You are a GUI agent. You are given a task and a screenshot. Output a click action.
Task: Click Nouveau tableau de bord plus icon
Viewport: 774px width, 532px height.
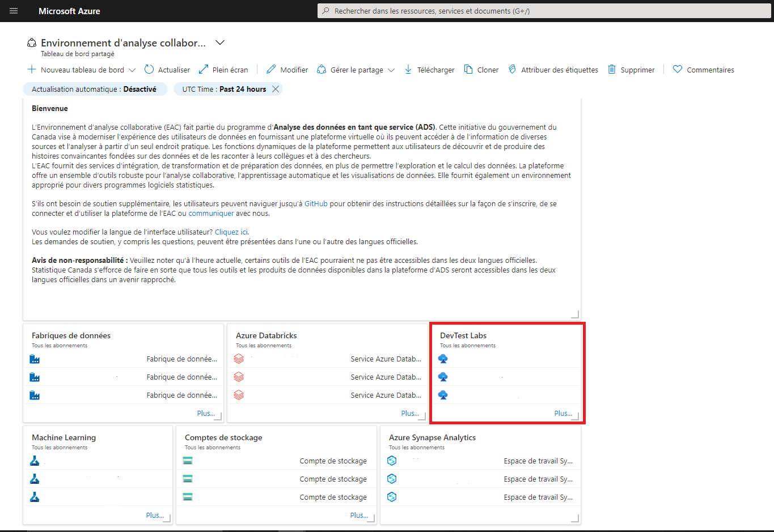(32, 69)
